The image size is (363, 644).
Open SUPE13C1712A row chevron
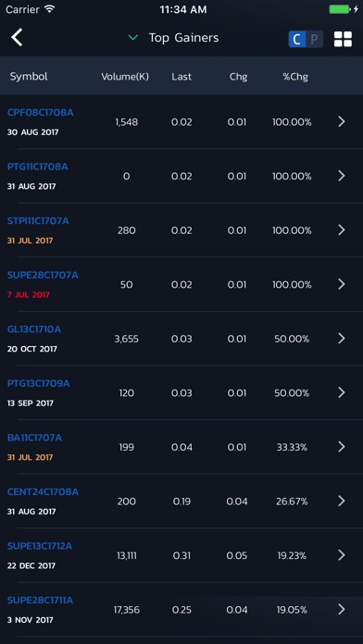(x=341, y=555)
